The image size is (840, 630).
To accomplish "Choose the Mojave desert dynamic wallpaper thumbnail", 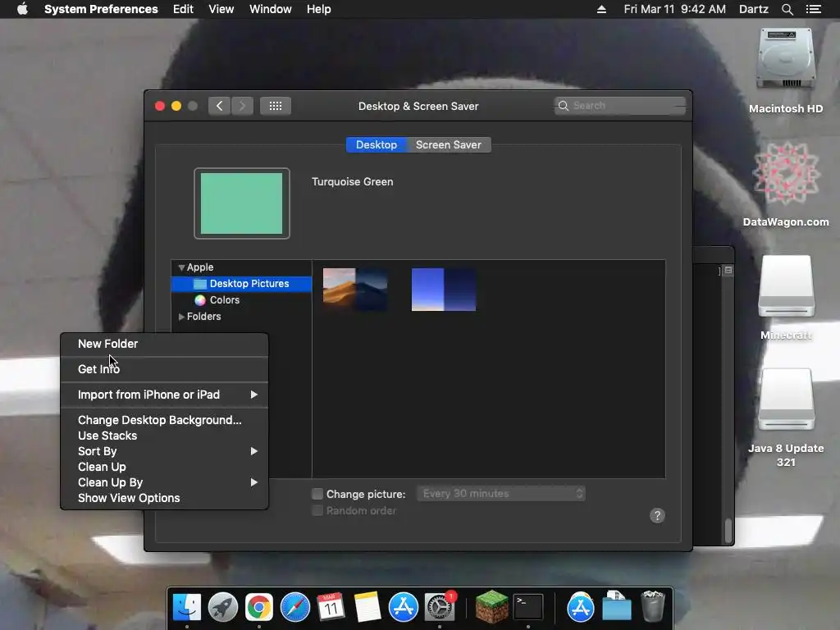I will [x=355, y=290].
